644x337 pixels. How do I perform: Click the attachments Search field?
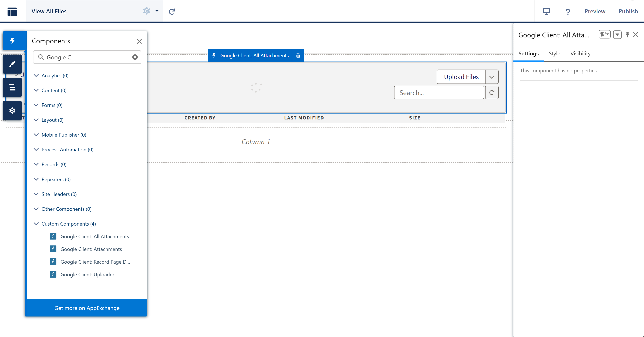tap(439, 93)
